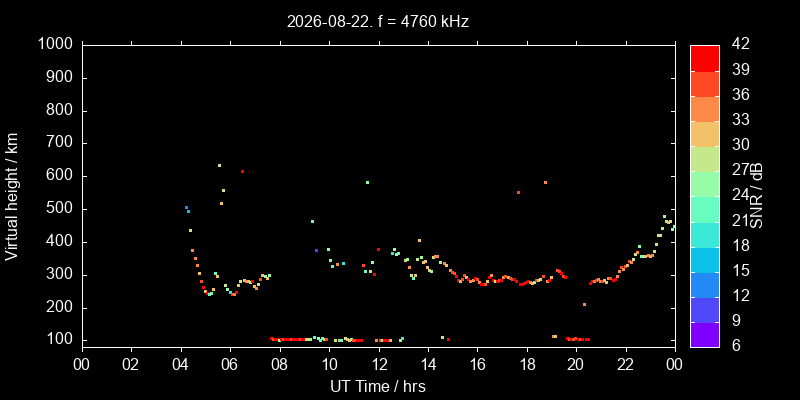
Task: Click the 500 tick label on the height axis
Action: [60, 209]
